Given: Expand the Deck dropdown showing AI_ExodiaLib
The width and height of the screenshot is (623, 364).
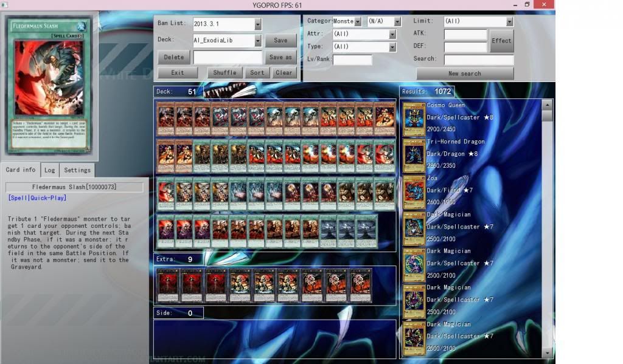Looking at the screenshot, I should click(227, 40).
